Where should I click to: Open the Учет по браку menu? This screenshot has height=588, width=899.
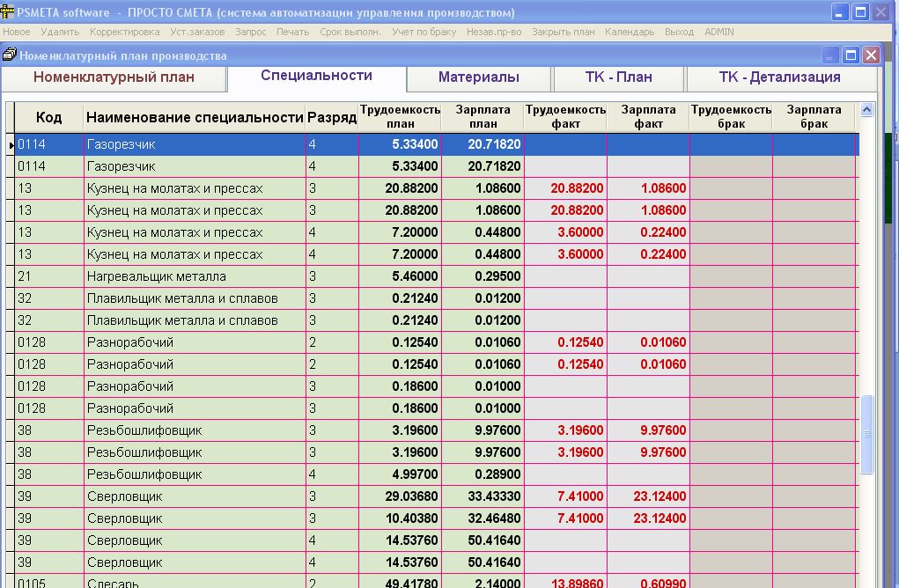point(424,32)
